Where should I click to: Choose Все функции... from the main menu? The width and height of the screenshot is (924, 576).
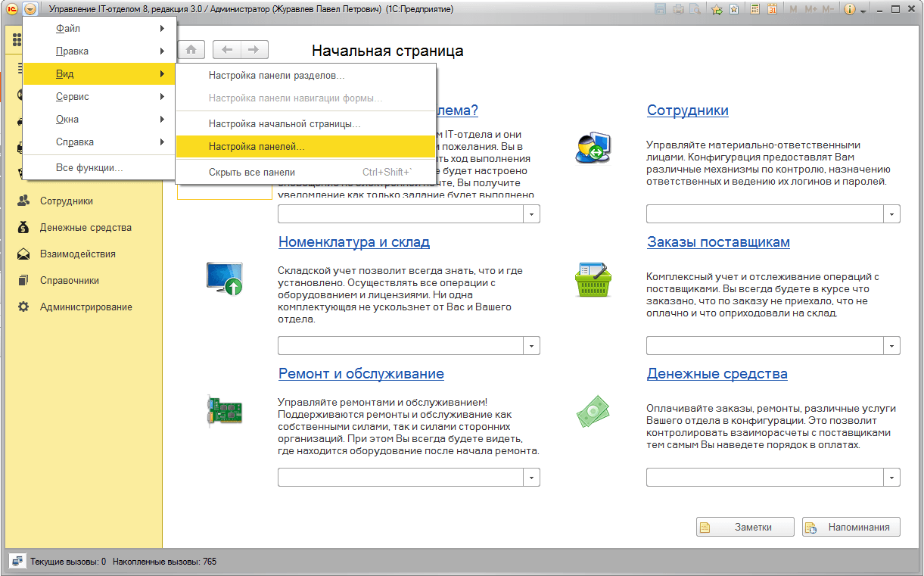click(x=89, y=168)
